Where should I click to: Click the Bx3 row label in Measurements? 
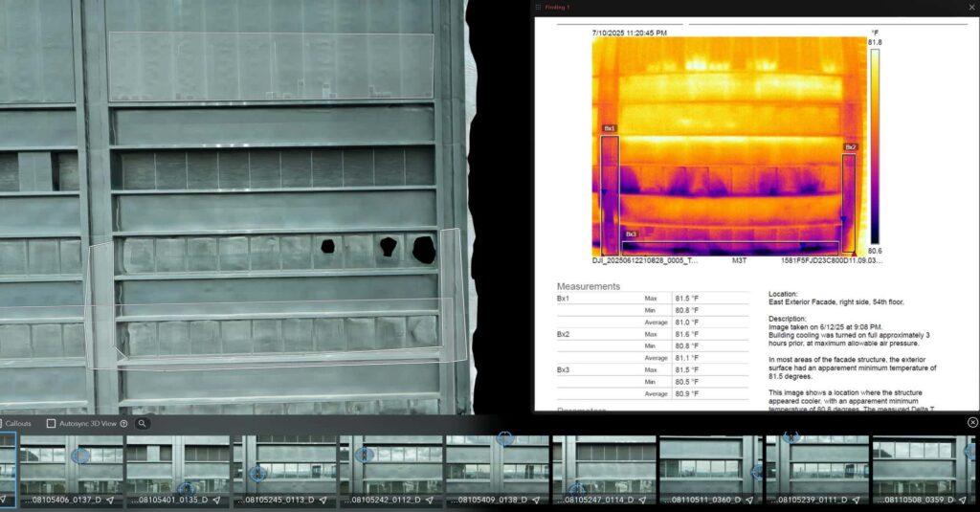point(563,369)
